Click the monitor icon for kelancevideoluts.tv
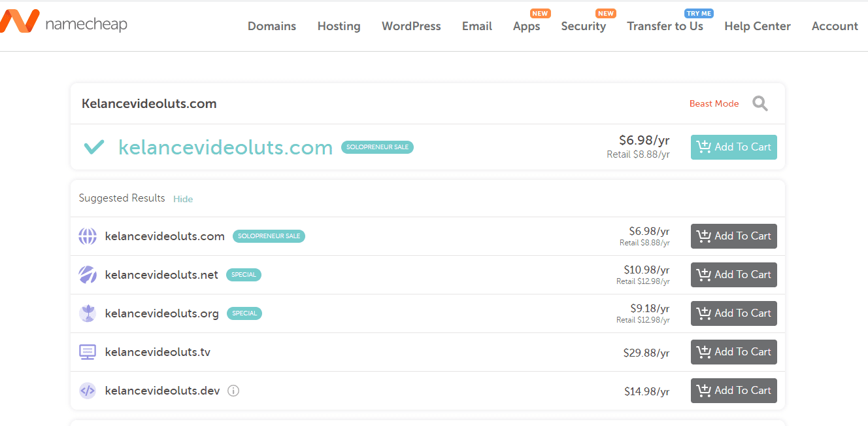The width and height of the screenshot is (868, 426). (88, 352)
